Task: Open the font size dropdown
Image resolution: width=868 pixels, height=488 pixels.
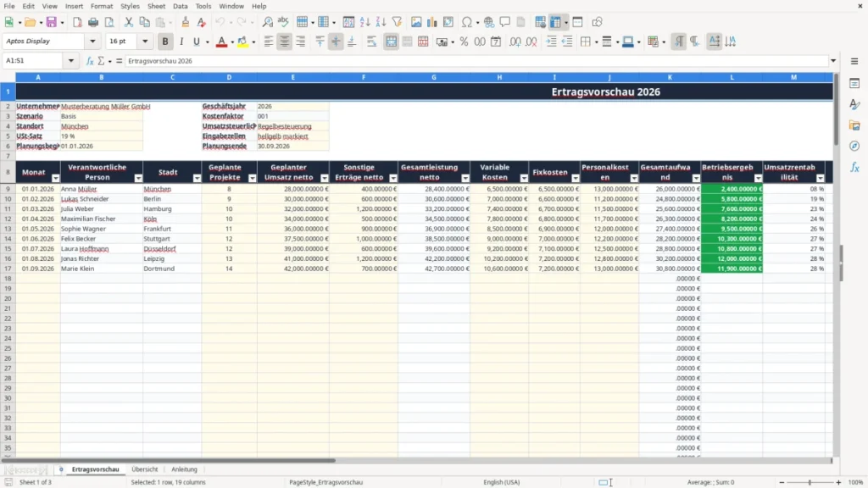Action: tap(145, 41)
